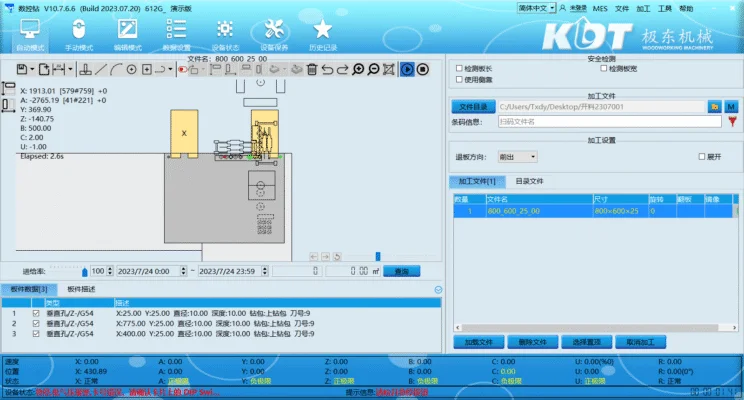Enable the 检测板长 checkbox

pyautogui.click(x=459, y=69)
